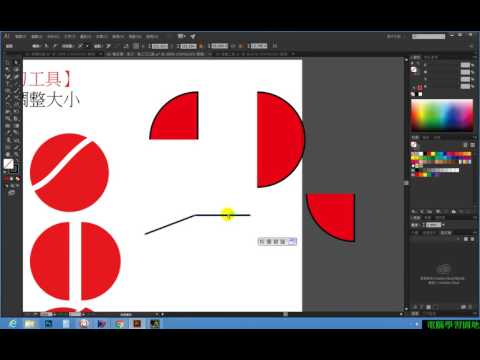Click the fill indicator in Swatches panel

414,145
